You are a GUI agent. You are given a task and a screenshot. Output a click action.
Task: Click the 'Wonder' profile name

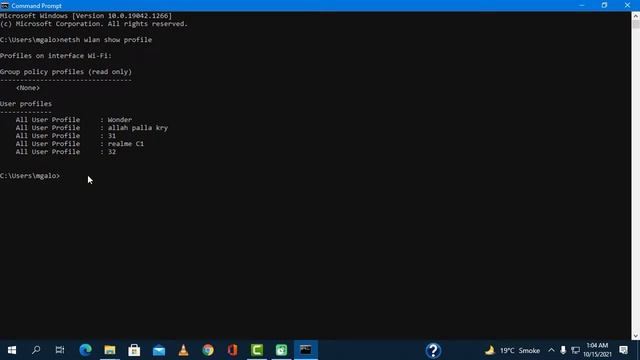click(x=120, y=120)
